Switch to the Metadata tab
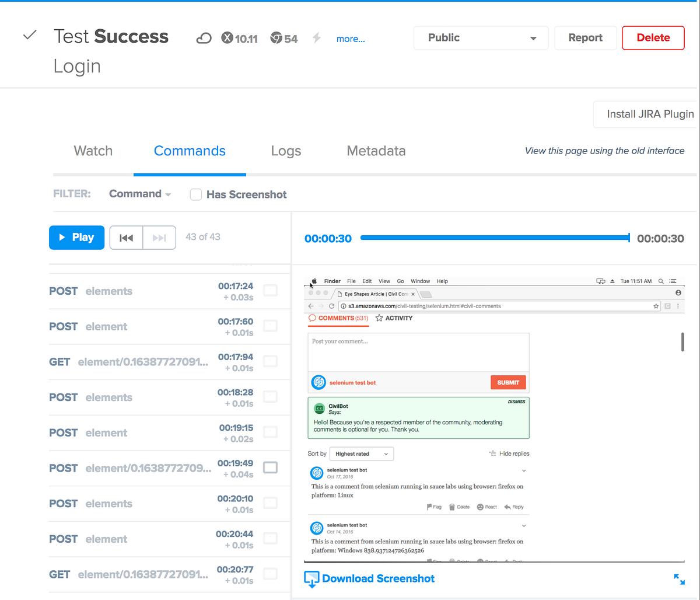Image resolution: width=700 pixels, height=600 pixels. tap(376, 151)
